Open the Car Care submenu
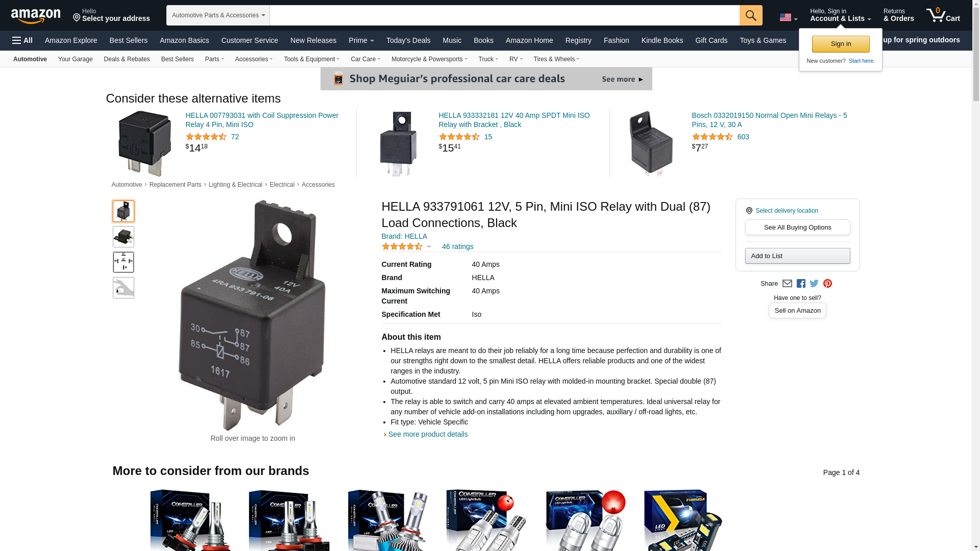 pos(365,59)
